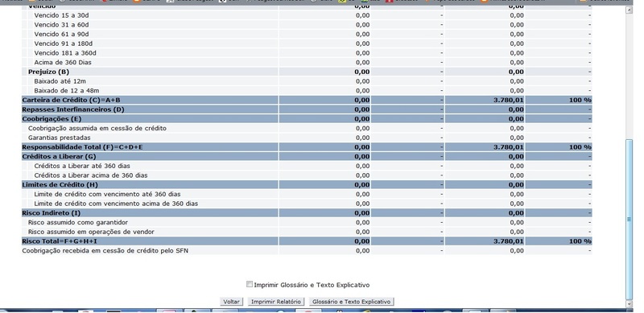Select Créditos a Liberar até 360 dias
644x313 pixels.
tap(82, 166)
